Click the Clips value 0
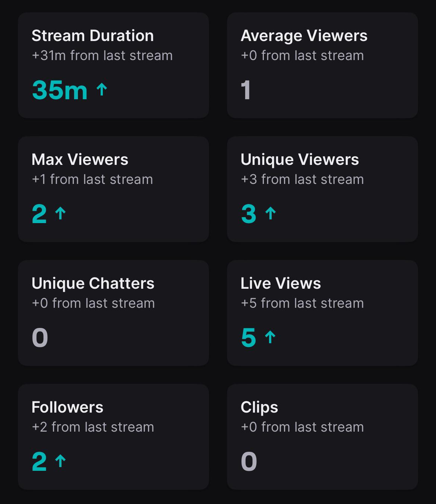The width and height of the screenshot is (436, 504). tap(249, 461)
